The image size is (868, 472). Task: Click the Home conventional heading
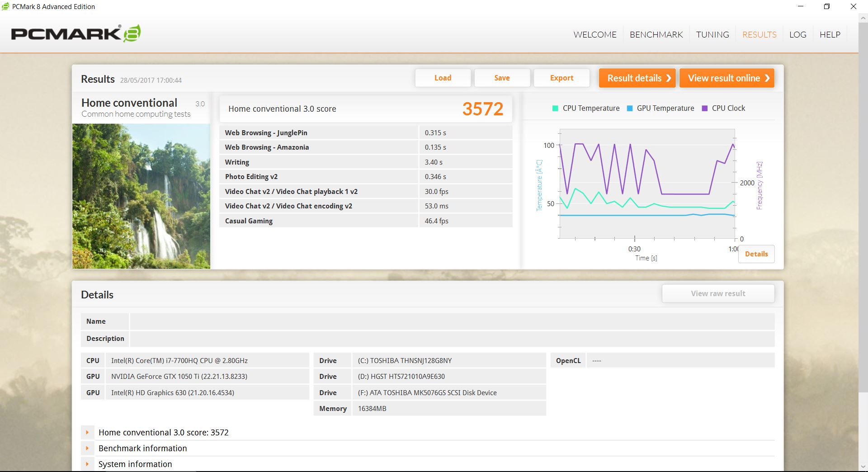click(129, 103)
